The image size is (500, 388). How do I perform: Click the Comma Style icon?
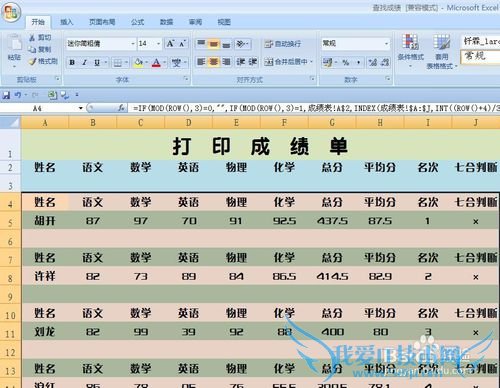tap(358, 62)
